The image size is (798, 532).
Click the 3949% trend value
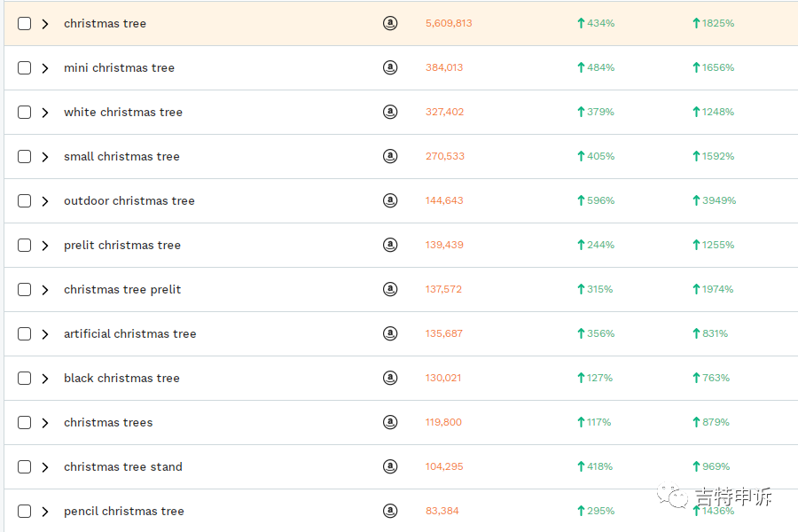coord(718,200)
